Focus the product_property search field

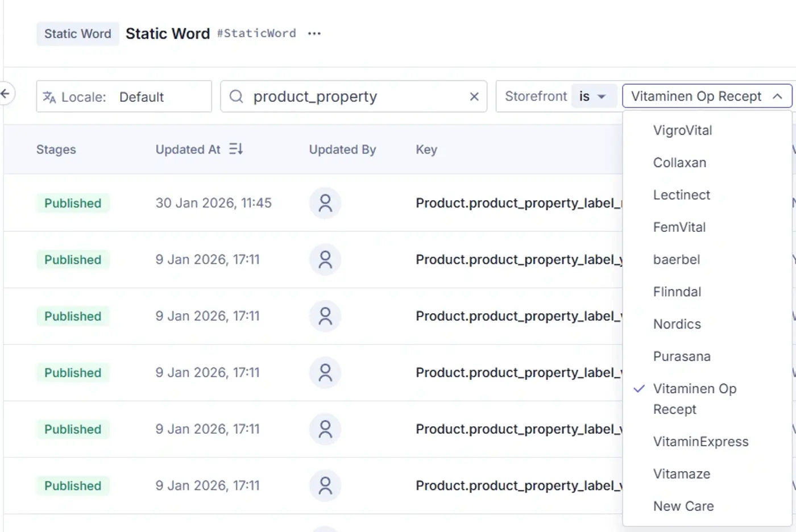(354, 97)
